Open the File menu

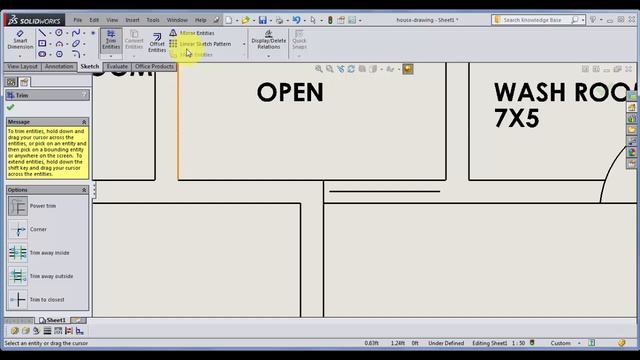coord(78,20)
